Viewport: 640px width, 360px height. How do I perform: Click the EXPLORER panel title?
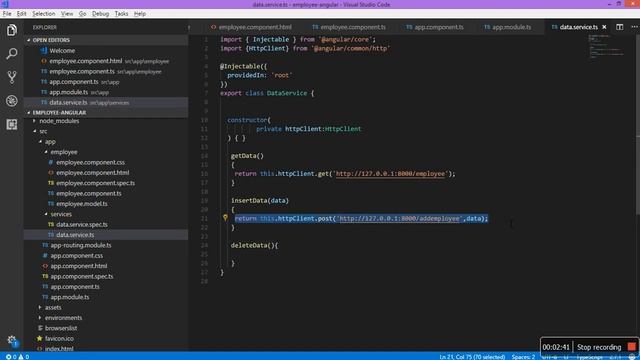[x=45, y=27]
